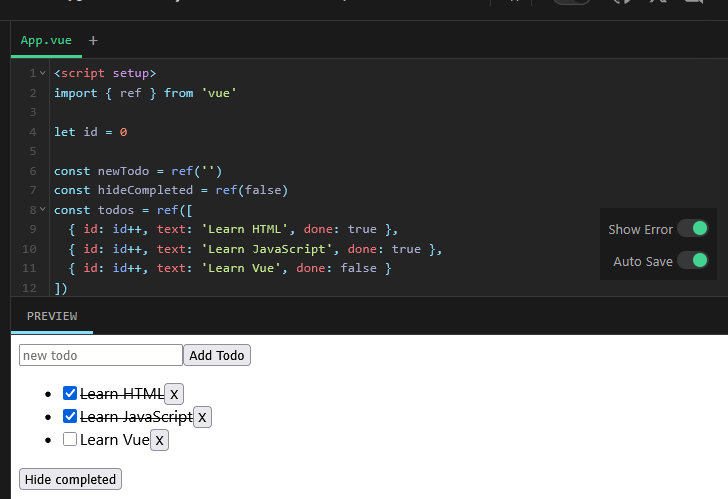The width and height of the screenshot is (728, 499).
Task: Turn off the Auto Save toggle
Action: pyautogui.click(x=692, y=261)
